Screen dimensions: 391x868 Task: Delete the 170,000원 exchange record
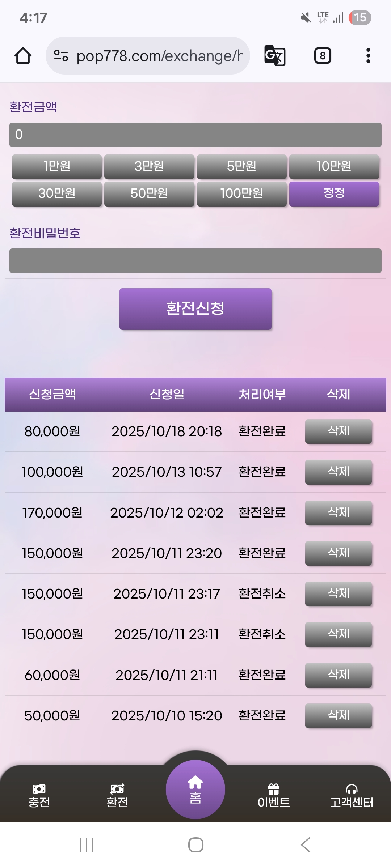339,512
